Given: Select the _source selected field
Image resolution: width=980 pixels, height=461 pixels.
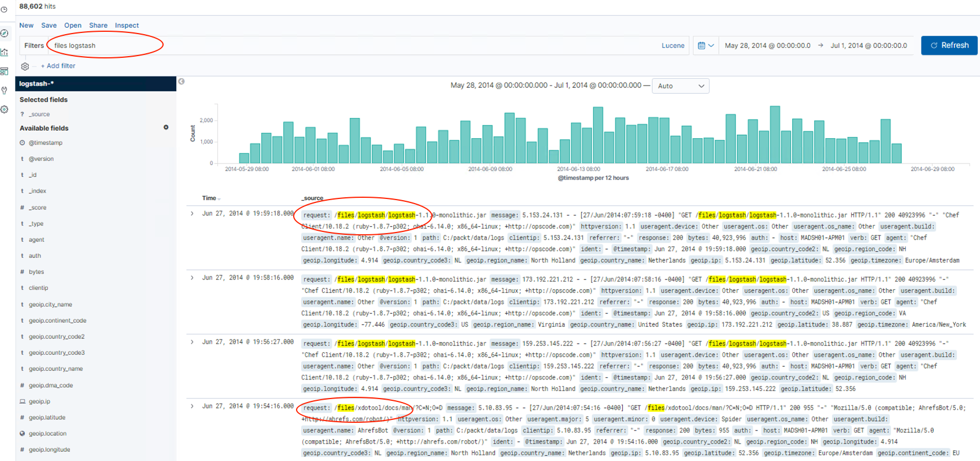Looking at the screenshot, I should 39,115.
